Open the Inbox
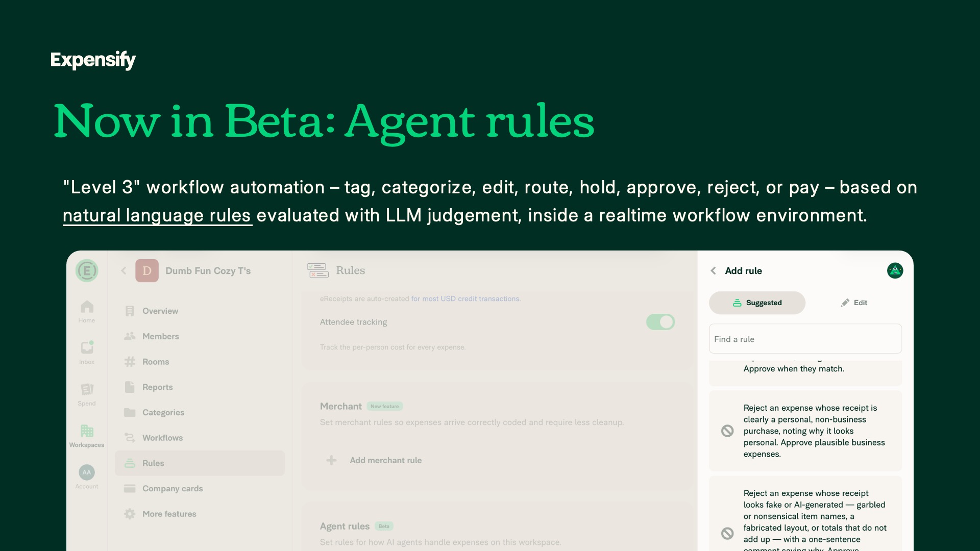The height and width of the screenshot is (551, 980). click(87, 353)
